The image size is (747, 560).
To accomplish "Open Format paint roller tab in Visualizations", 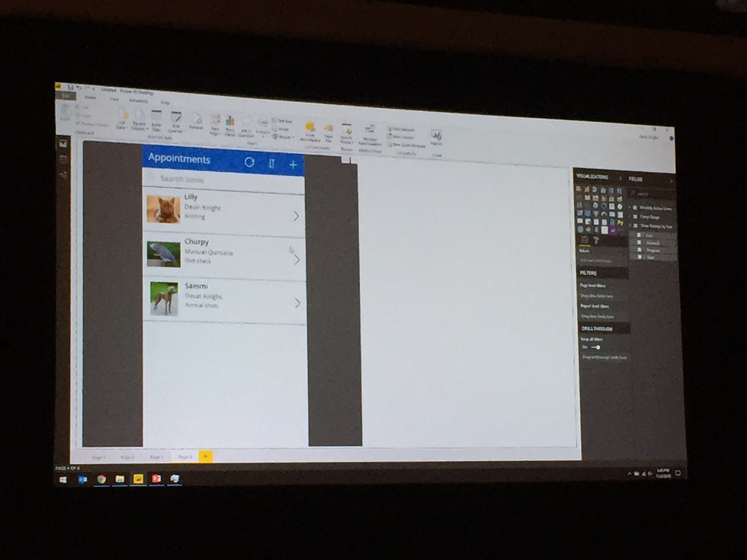I will (595, 241).
